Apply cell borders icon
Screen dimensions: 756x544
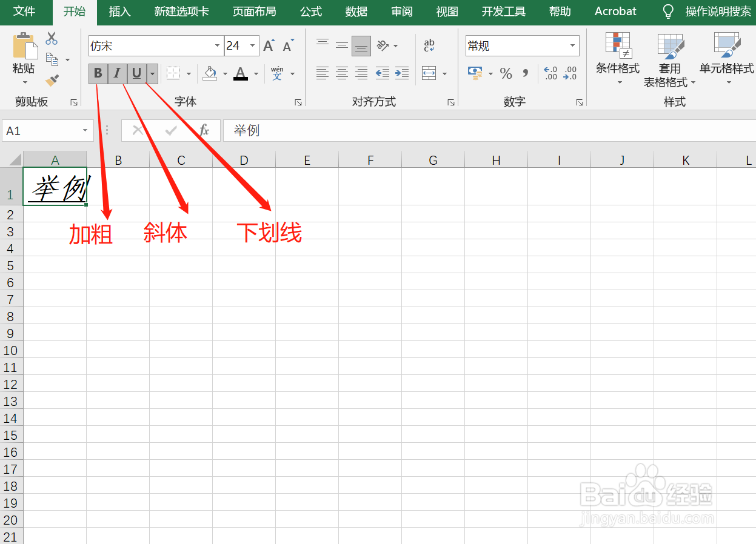coord(173,73)
